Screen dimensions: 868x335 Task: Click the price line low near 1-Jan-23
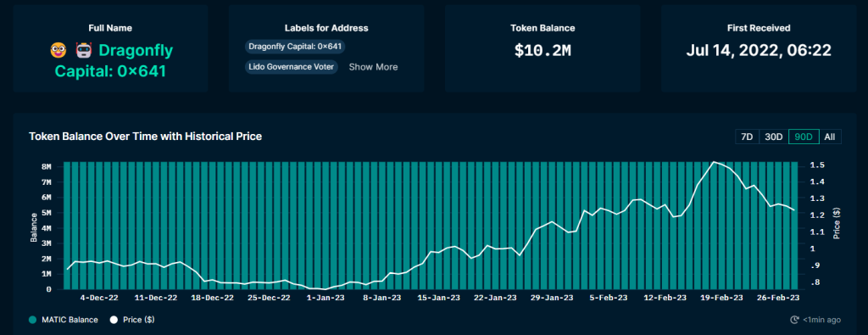(x=325, y=289)
